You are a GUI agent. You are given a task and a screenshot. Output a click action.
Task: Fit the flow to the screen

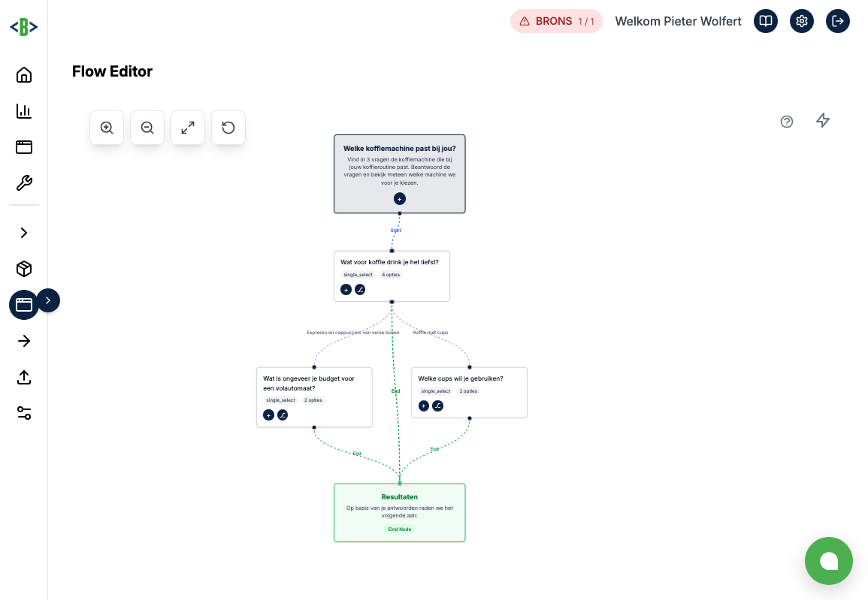tap(187, 128)
